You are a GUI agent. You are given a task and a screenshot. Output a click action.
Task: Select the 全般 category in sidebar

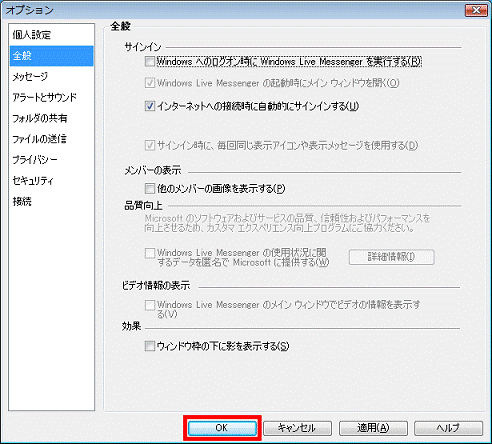tap(51, 56)
